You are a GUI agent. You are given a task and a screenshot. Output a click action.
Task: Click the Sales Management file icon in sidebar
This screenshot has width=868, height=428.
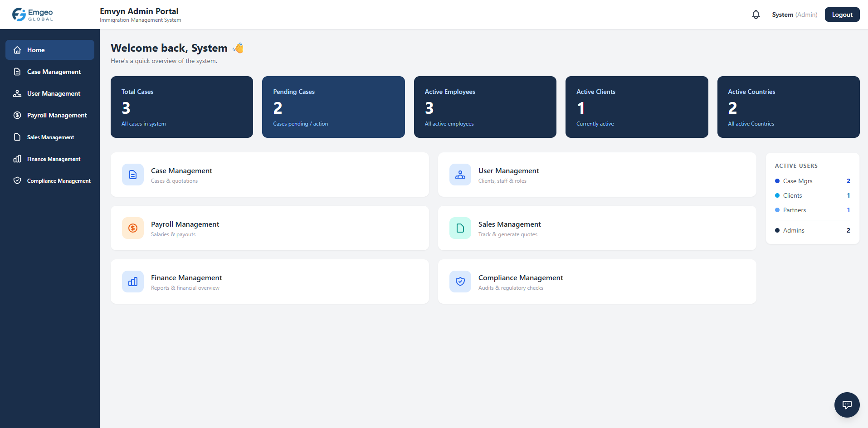(17, 137)
